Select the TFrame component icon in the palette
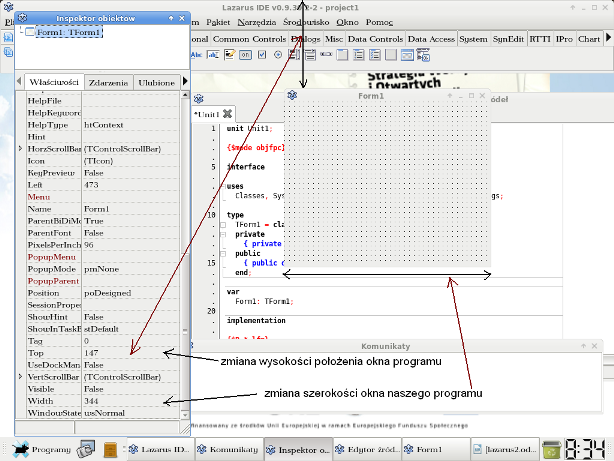The image size is (614, 461). click(407, 55)
